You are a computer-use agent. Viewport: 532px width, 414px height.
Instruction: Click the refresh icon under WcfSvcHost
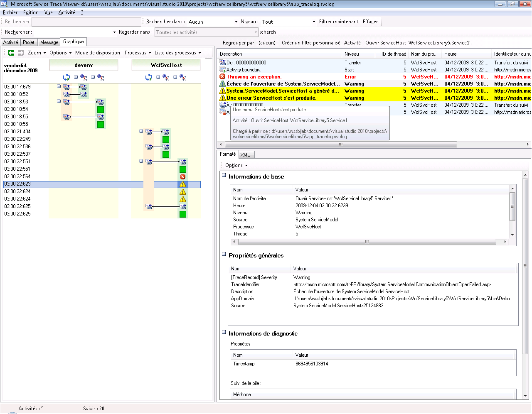[x=149, y=77]
